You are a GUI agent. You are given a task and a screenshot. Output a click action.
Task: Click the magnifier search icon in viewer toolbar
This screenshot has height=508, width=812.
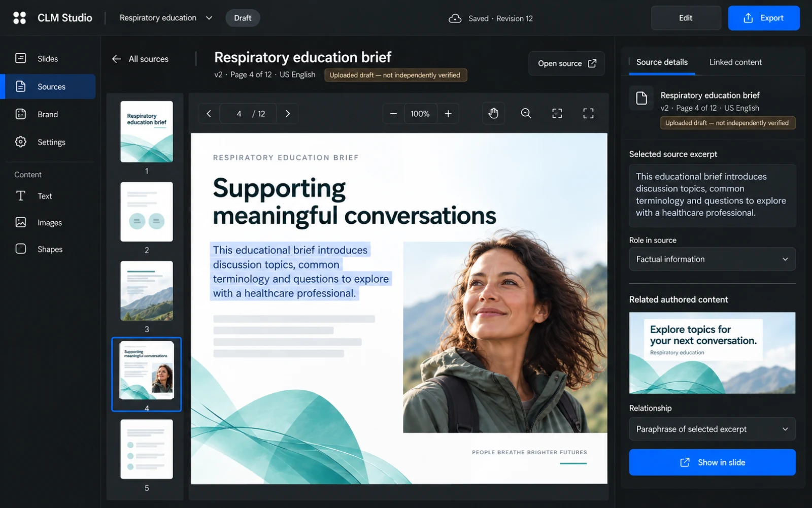pos(526,114)
